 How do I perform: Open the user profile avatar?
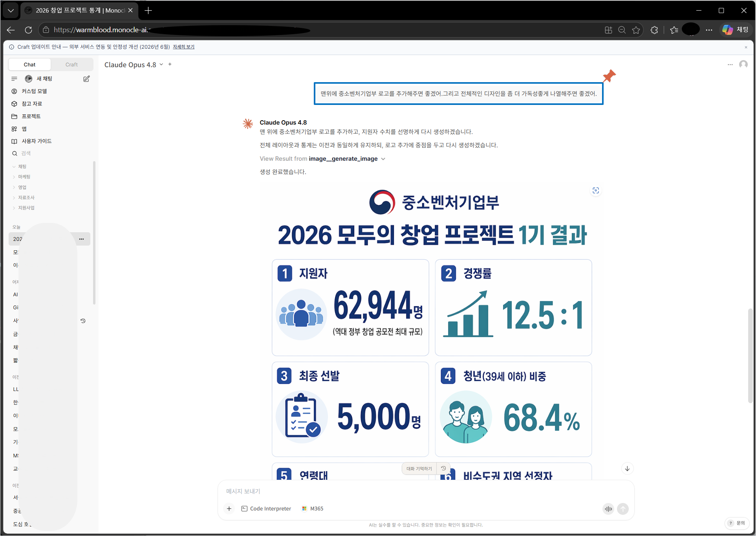(743, 64)
